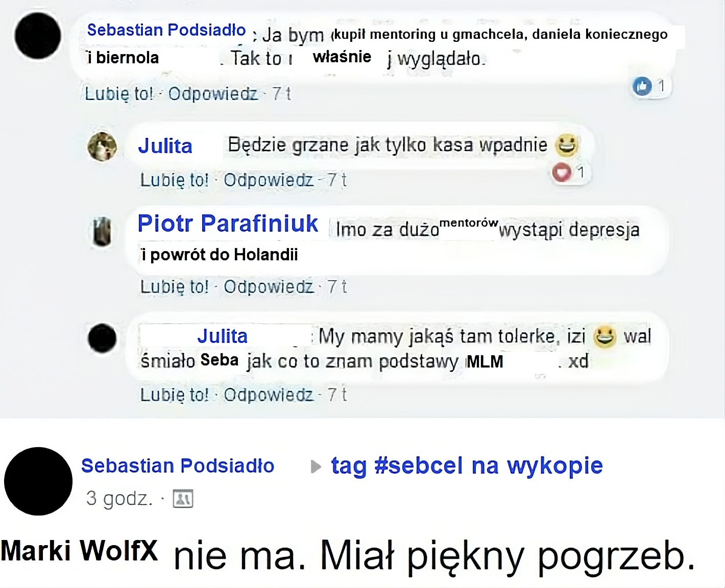Click the blue thumbs-up reaction on first comment
The width and height of the screenshot is (725, 588).
[x=642, y=86]
